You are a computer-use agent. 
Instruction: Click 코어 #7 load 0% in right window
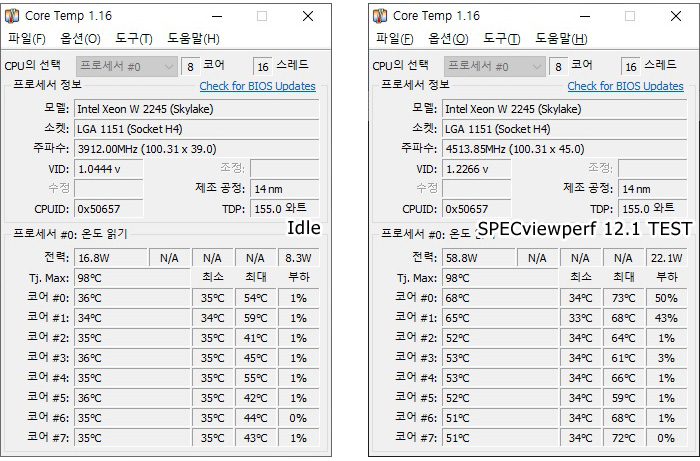666,438
